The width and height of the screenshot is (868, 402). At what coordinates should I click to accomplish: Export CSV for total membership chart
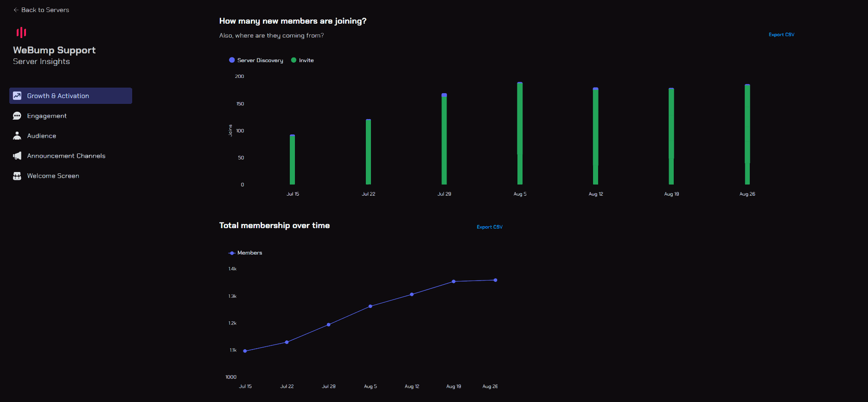tap(490, 227)
